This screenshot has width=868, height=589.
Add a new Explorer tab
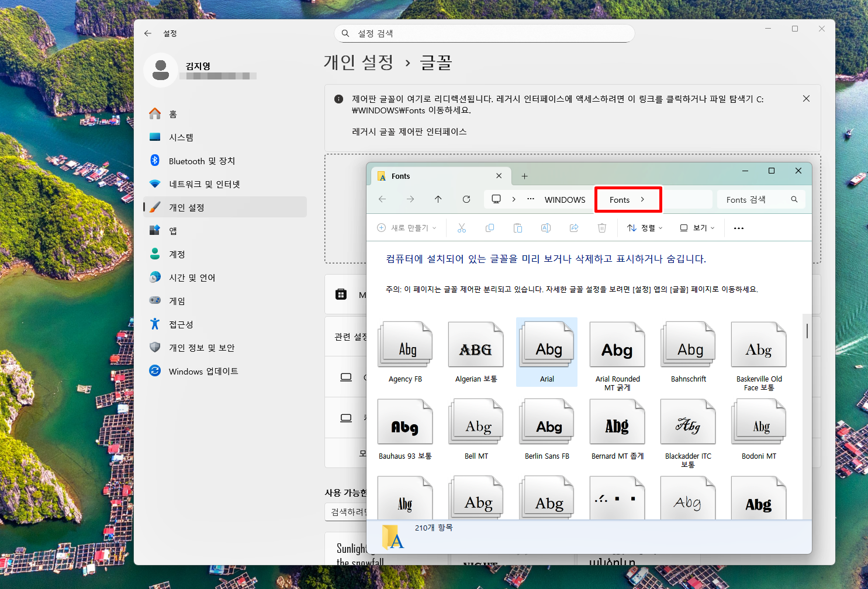(524, 176)
